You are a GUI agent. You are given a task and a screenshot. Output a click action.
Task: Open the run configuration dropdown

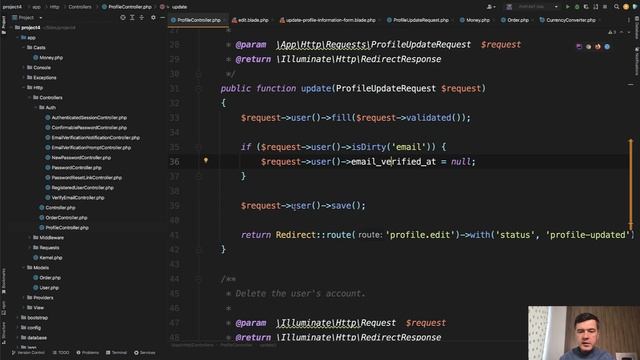pos(532,7)
